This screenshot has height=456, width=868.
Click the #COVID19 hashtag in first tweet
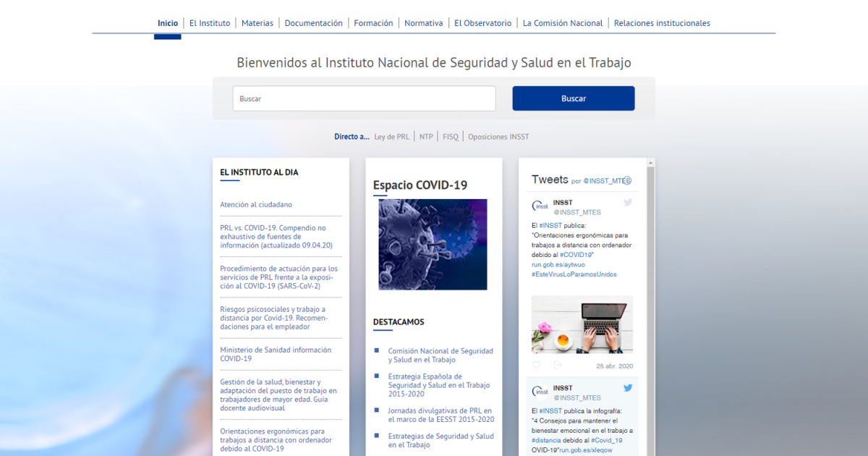576,255
